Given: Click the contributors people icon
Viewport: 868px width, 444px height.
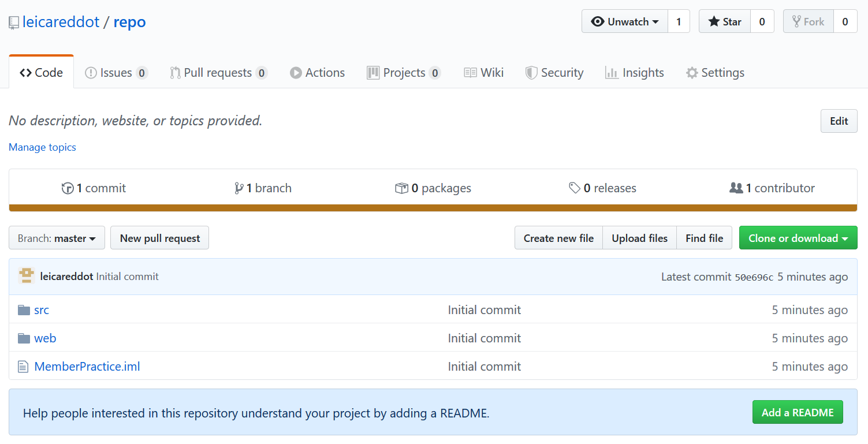Looking at the screenshot, I should coord(736,188).
